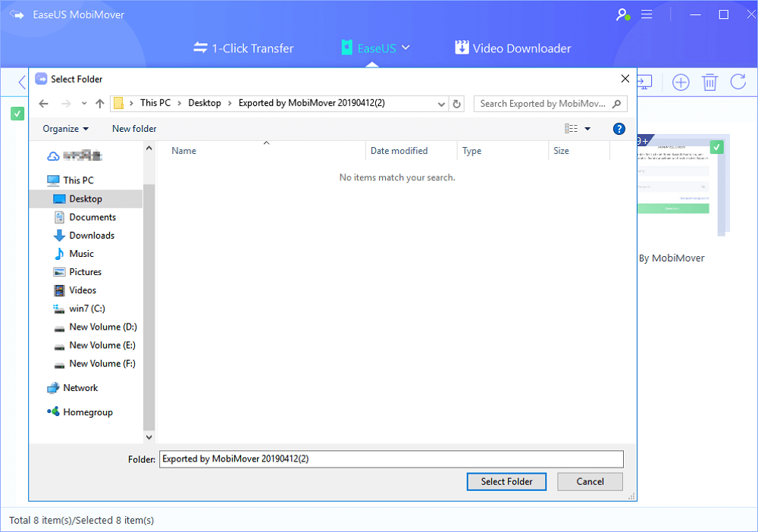Open recent locations dropdown arrow
The image size is (758, 532).
[84, 103]
